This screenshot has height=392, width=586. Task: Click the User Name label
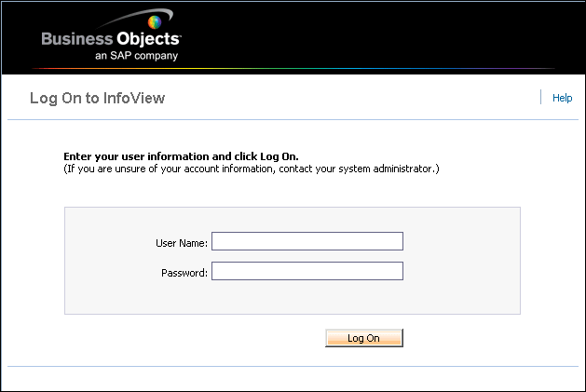182,243
